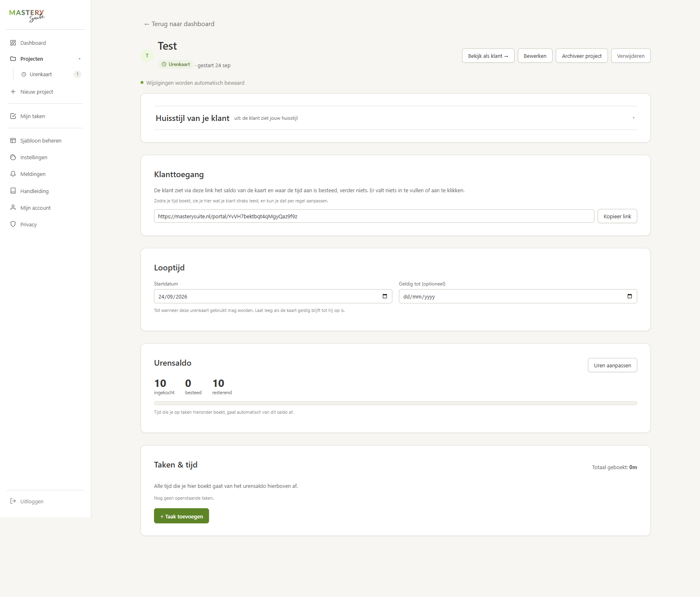Viewport: 700px width, 597px height.
Task: Select Sjabloon beheren in the sidebar
Action: (x=45, y=140)
